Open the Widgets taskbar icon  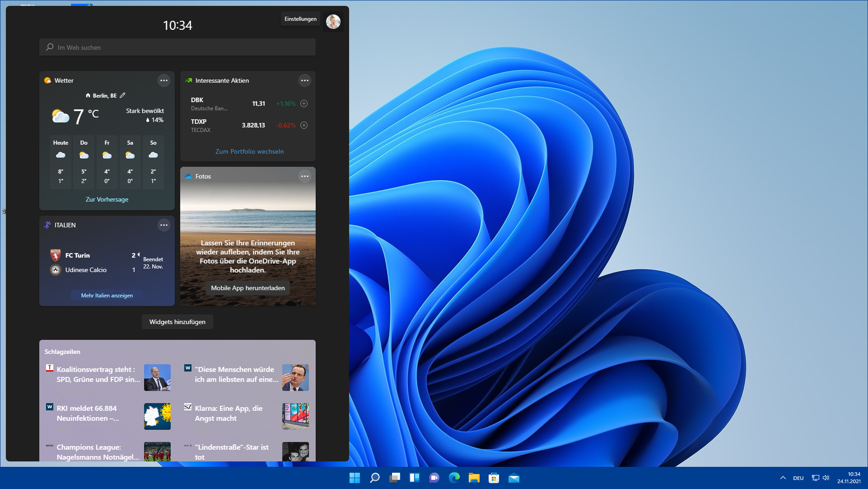(x=414, y=478)
